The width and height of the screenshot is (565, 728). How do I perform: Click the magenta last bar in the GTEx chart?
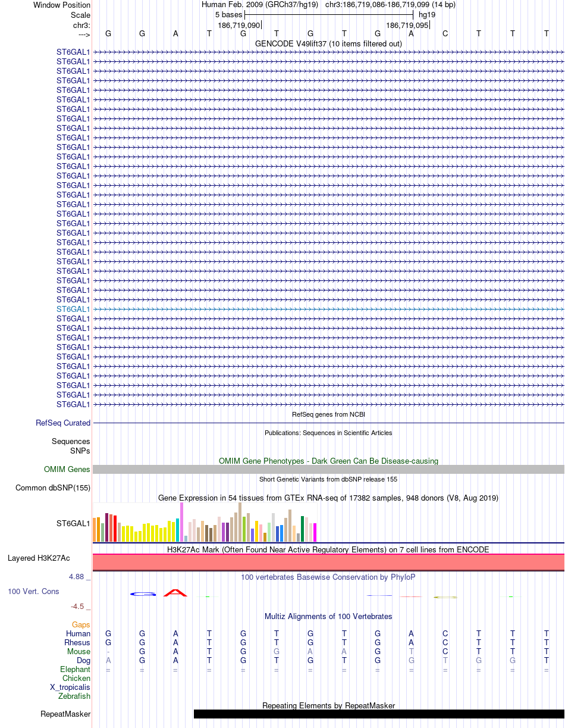click(315, 533)
